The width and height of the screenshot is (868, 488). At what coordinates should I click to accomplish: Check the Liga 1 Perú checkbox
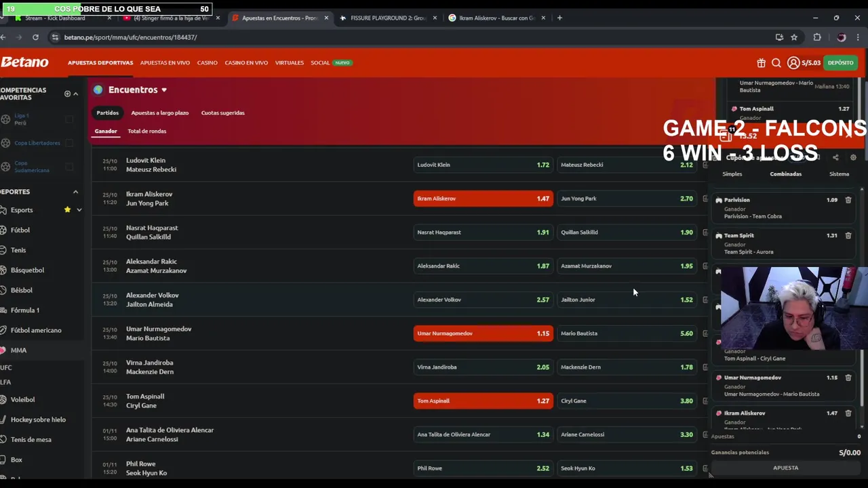click(69, 119)
